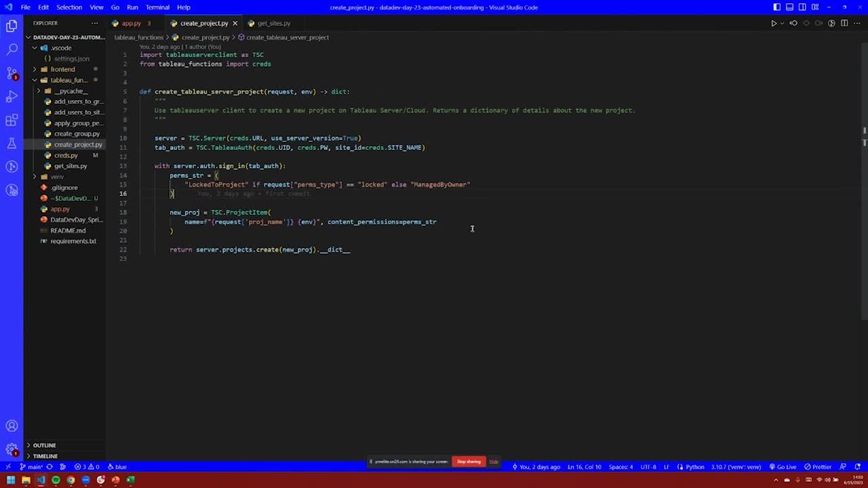Open the File menu
Screen dimensions: 868x488
(x=26, y=7)
